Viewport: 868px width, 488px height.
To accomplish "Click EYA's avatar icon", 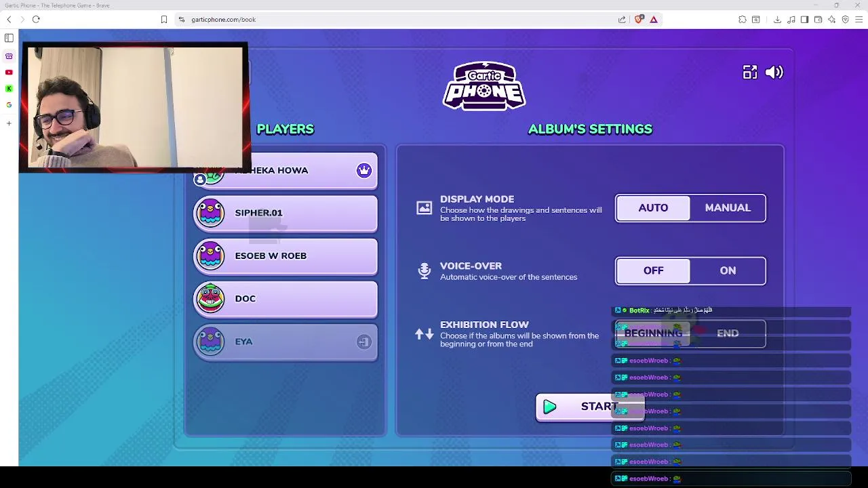I will click(210, 342).
